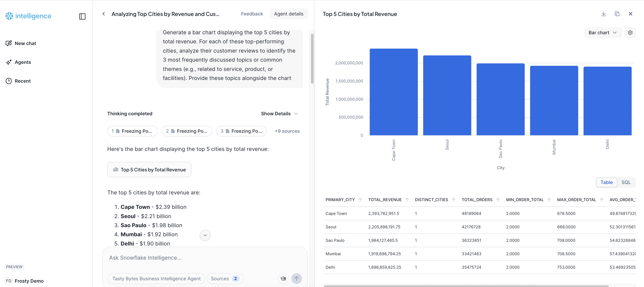Open the Agent details tab
644x287 pixels.
(x=289, y=14)
